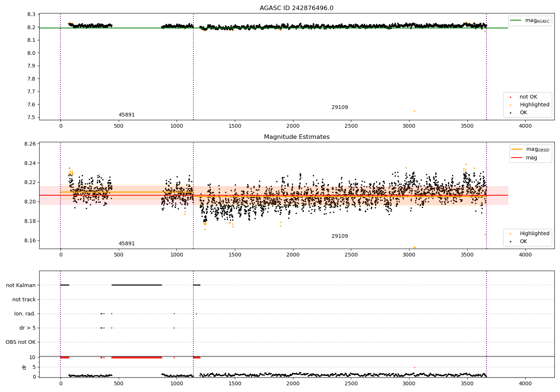Screen dimensions: 560x392
Task: Click the 'dr > 5' row label
Action: [x=28, y=328]
